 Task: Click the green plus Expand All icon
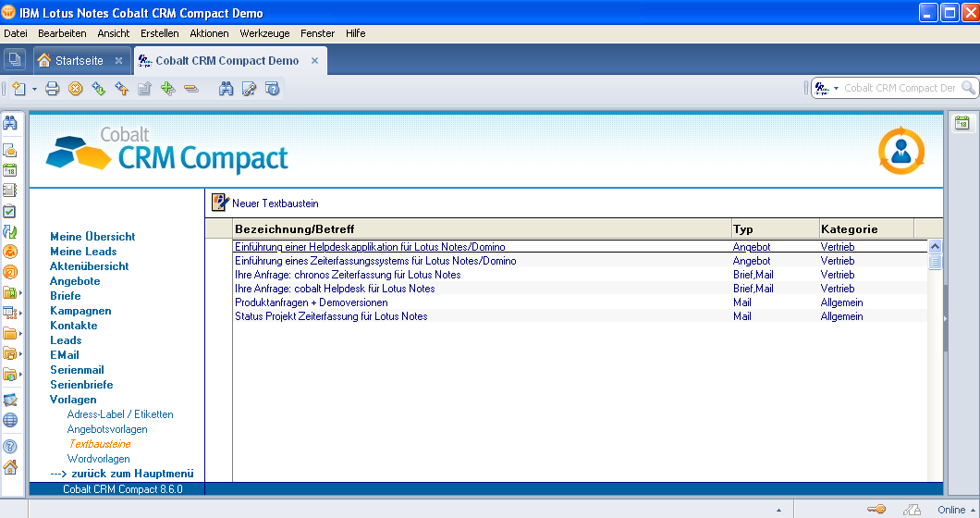[x=168, y=89]
